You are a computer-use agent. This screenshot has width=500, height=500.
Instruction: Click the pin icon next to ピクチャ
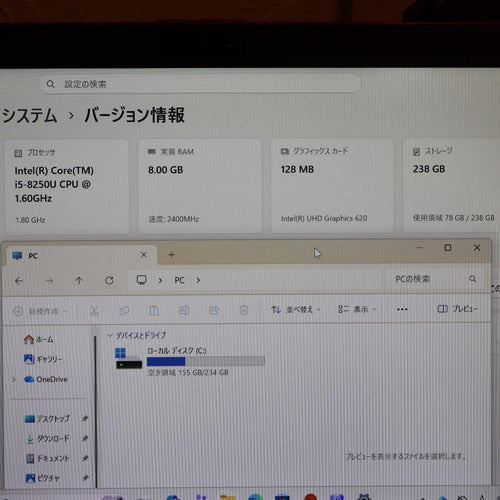85,478
